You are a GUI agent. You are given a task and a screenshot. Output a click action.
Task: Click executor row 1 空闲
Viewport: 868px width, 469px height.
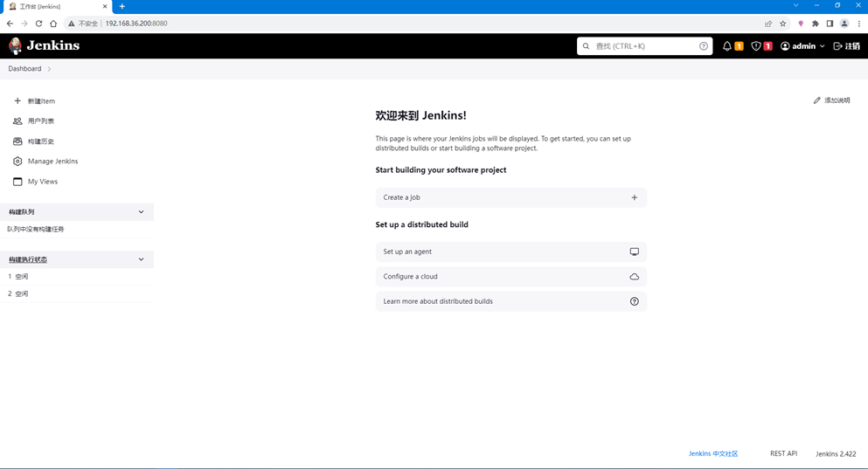(77, 277)
